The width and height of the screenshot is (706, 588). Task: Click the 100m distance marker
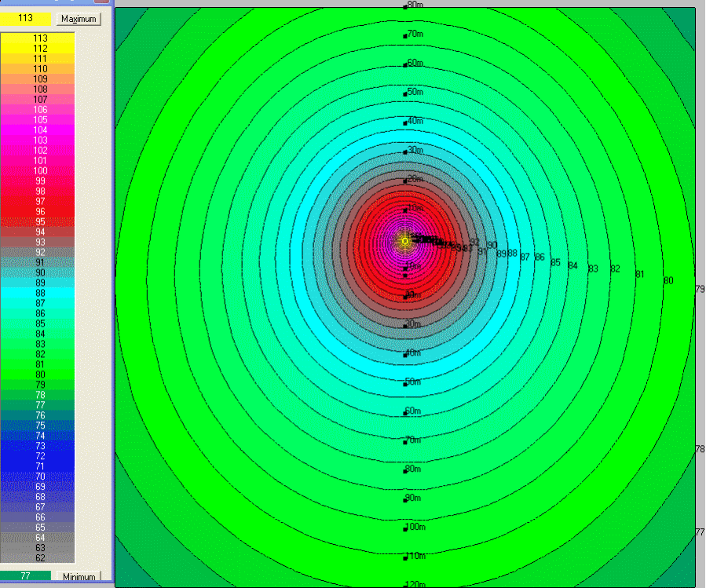click(414, 528)
